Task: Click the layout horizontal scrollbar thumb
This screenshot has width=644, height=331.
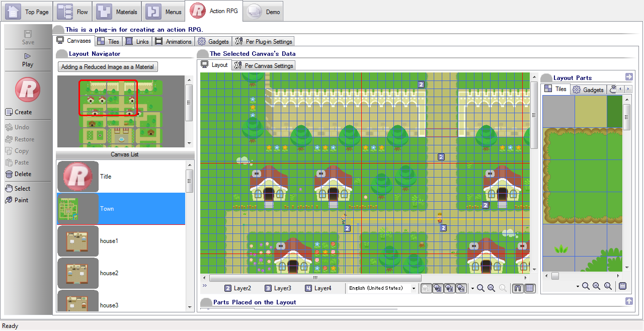Action: click(315, 278)
